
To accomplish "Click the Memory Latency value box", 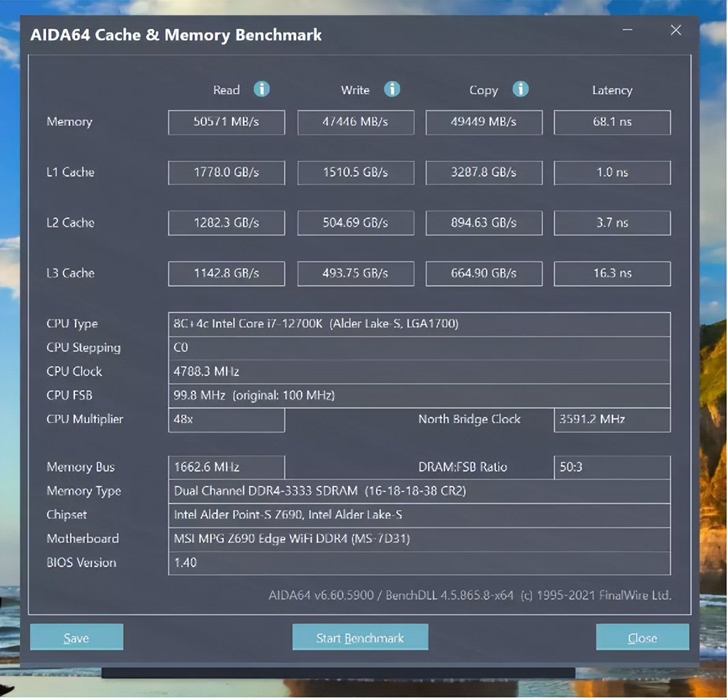I will (x=612, y=122).
